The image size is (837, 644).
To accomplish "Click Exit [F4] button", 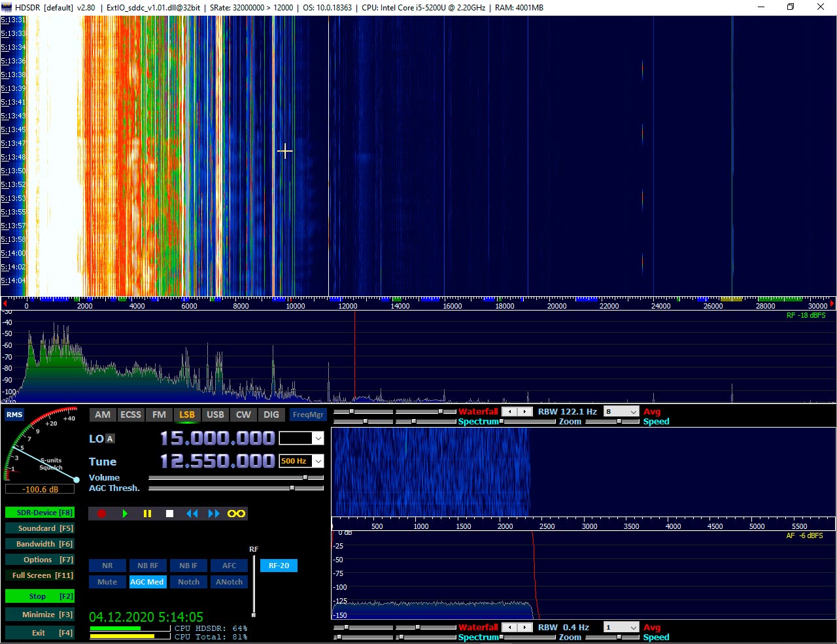I will click(39, 633).
